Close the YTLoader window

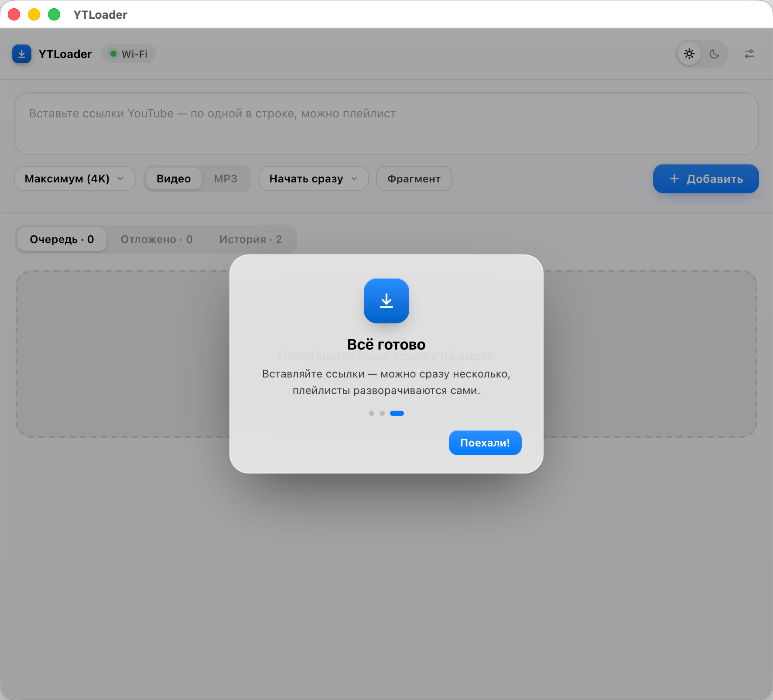14,14
